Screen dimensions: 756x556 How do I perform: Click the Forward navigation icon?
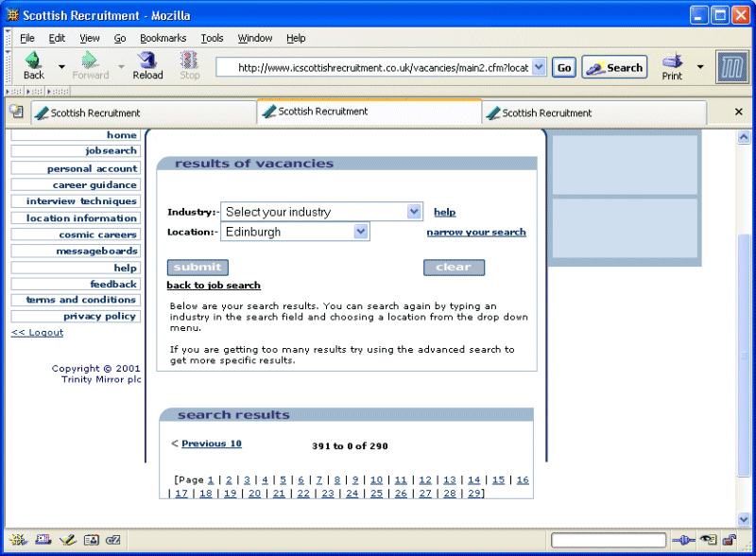click(90, 65)
